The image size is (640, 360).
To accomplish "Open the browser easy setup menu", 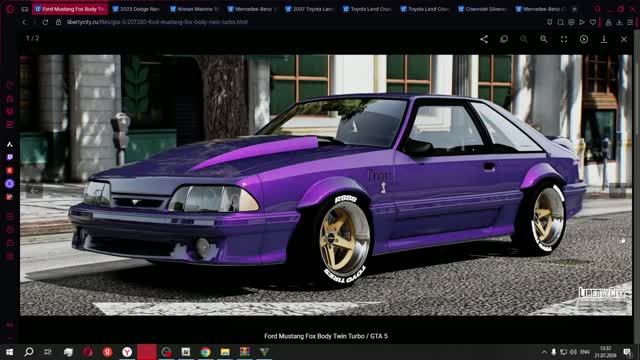I will [630, 22].
